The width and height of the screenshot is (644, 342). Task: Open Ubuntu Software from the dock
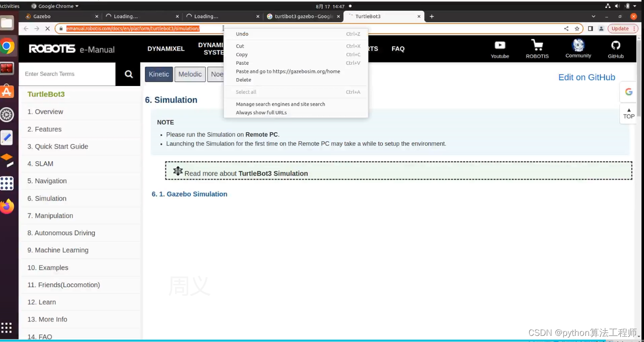[7, 92]
